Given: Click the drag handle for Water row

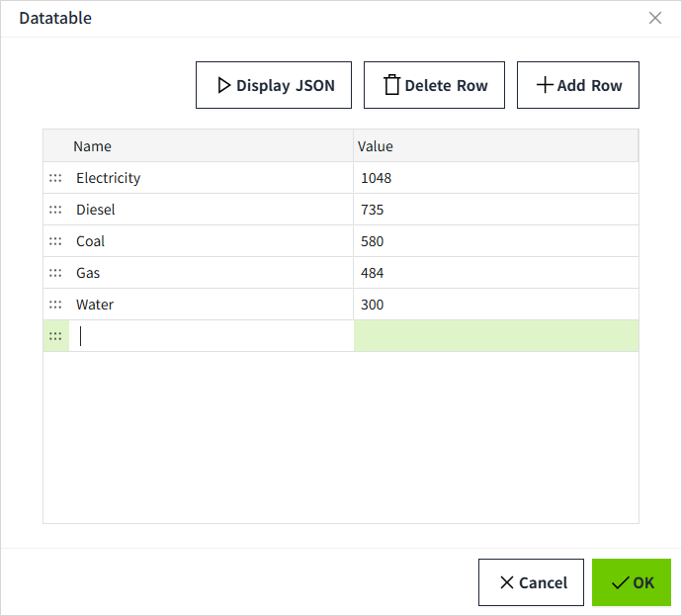Looking at the screenshot, I should pyautogui.click(x=55, y=305).
